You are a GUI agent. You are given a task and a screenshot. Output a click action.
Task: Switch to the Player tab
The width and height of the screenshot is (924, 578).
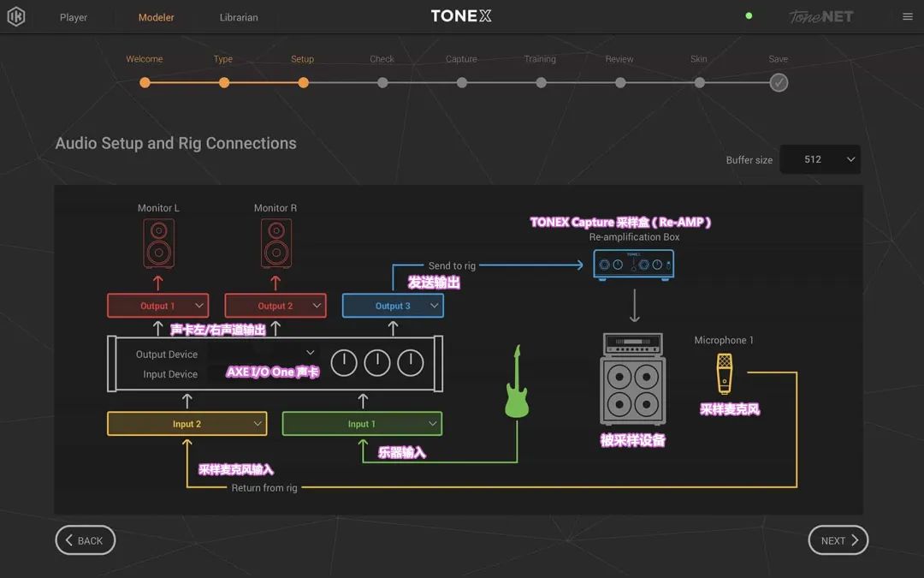[x=74, y=17]
